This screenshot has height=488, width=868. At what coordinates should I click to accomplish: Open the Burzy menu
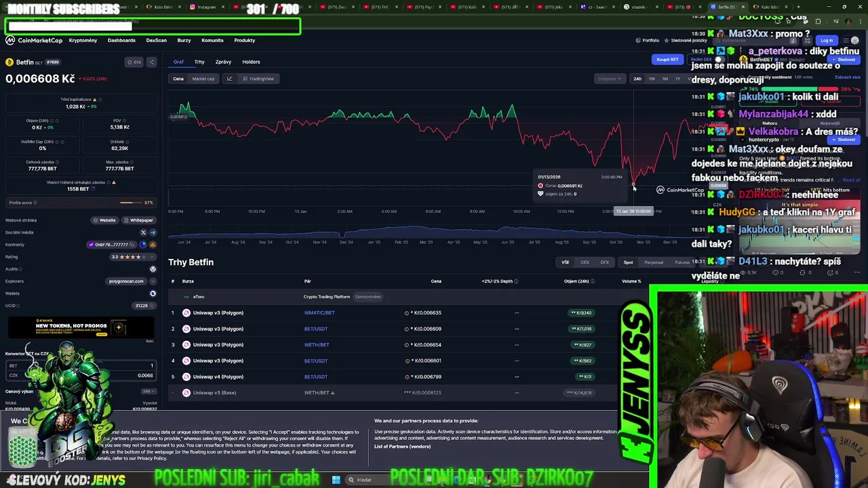[184, 41]
